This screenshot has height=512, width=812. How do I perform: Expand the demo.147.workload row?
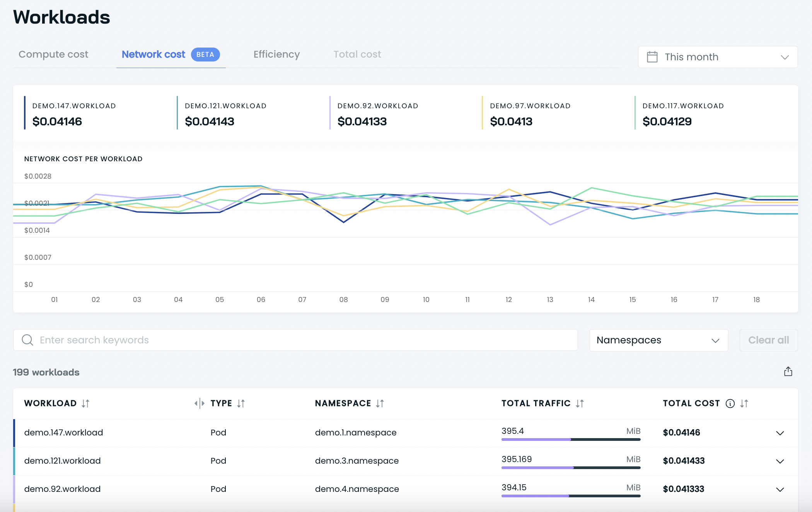coord(780,433)
